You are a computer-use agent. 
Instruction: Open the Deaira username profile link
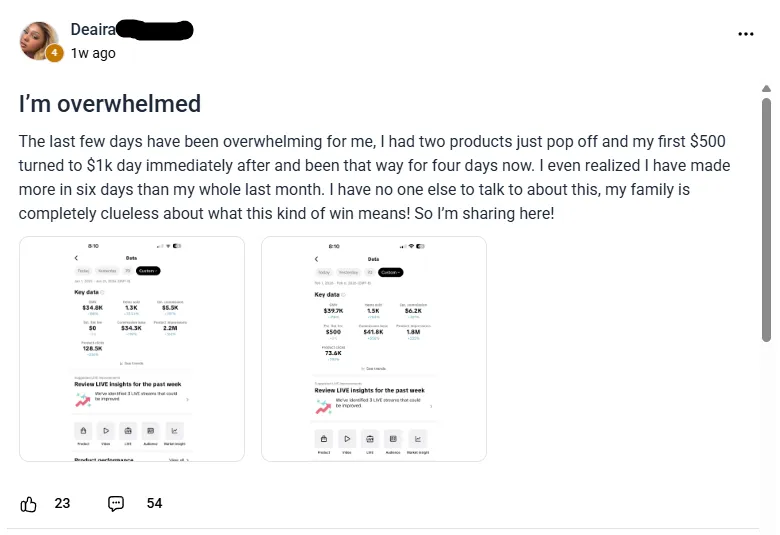pyautogui.click(x=93, y=30)
